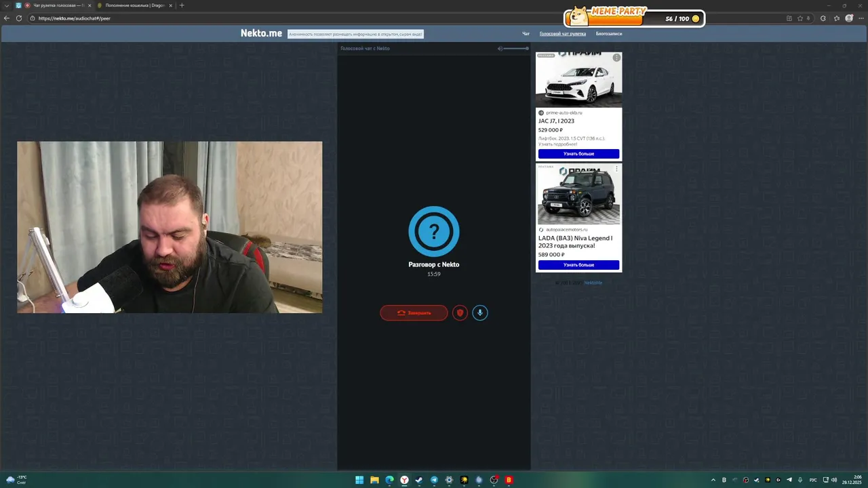The height and width of the screenshot is (488, 868).
Task: Go back in the browser
Action: [x=7, y=18]
